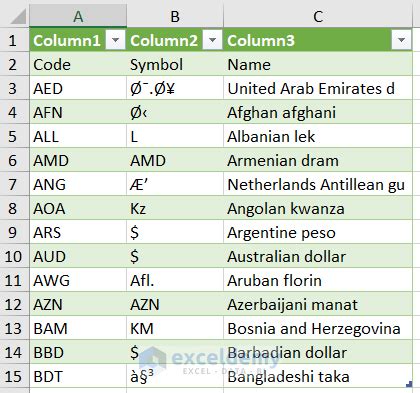Select the ARS code cell

(78, 232)
